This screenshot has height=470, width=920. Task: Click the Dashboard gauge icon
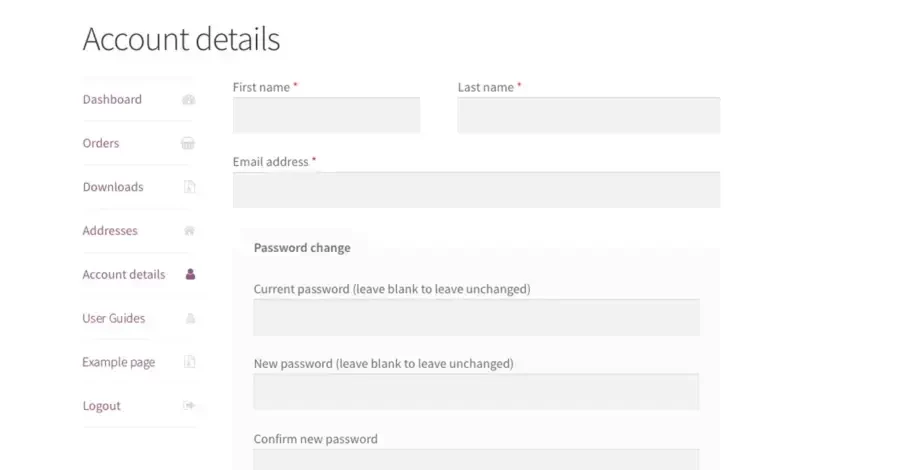pos(188,99)
